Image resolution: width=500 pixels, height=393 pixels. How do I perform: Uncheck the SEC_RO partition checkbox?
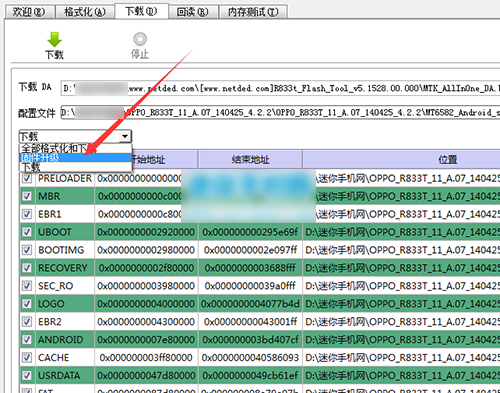pyautogui.click(x=27, y=286)
